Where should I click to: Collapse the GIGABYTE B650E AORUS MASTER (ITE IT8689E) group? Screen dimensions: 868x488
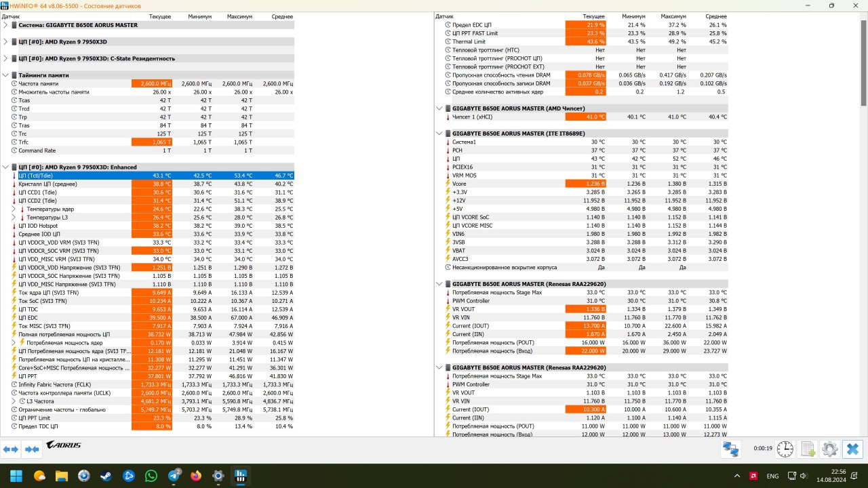(440, 134)
